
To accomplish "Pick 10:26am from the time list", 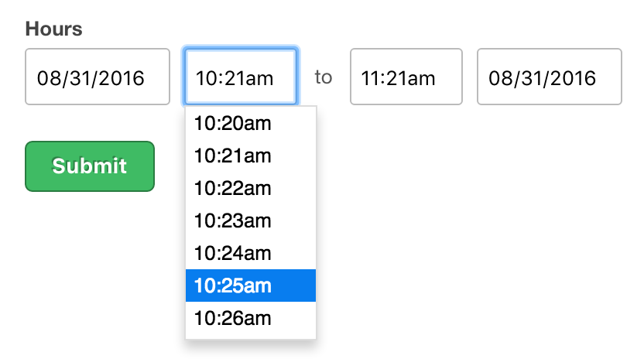I will point(250,318).
